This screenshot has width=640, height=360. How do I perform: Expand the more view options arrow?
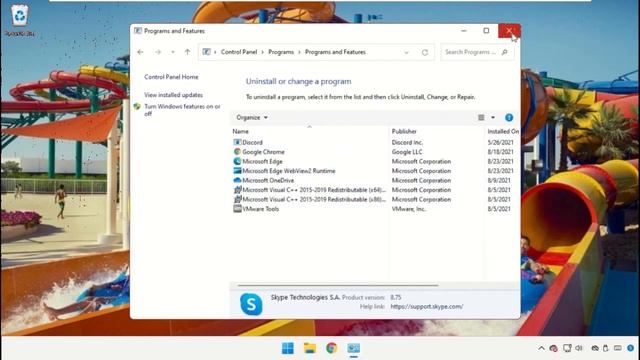[493, 118]
